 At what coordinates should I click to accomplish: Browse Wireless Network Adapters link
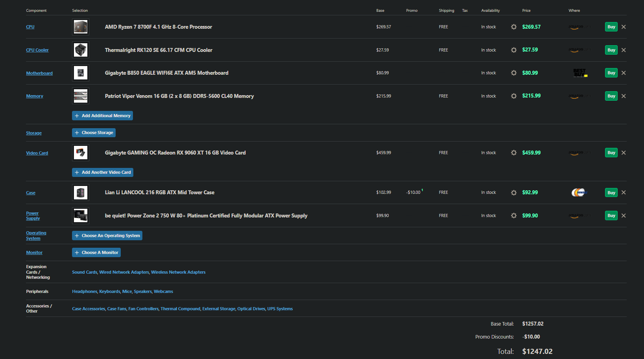[x=178, y=272]
